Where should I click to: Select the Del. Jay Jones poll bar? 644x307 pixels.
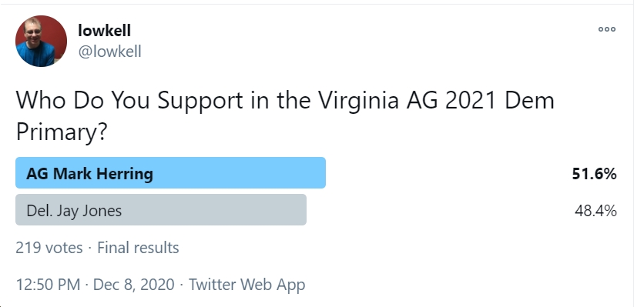pos(161,210)
